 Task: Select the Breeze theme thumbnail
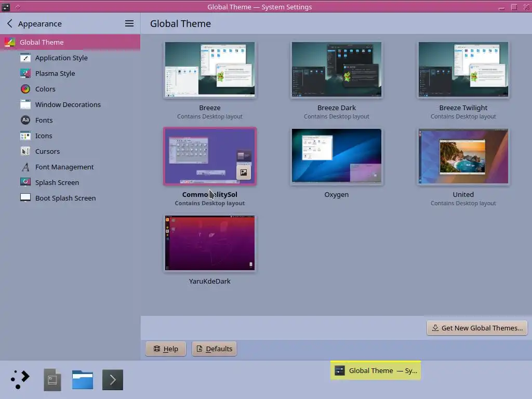210,69
